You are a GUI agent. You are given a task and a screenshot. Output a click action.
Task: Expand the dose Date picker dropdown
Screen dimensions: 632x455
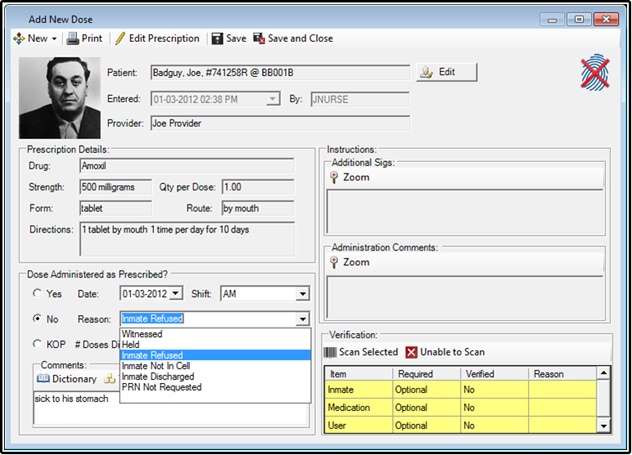point(176,294)
